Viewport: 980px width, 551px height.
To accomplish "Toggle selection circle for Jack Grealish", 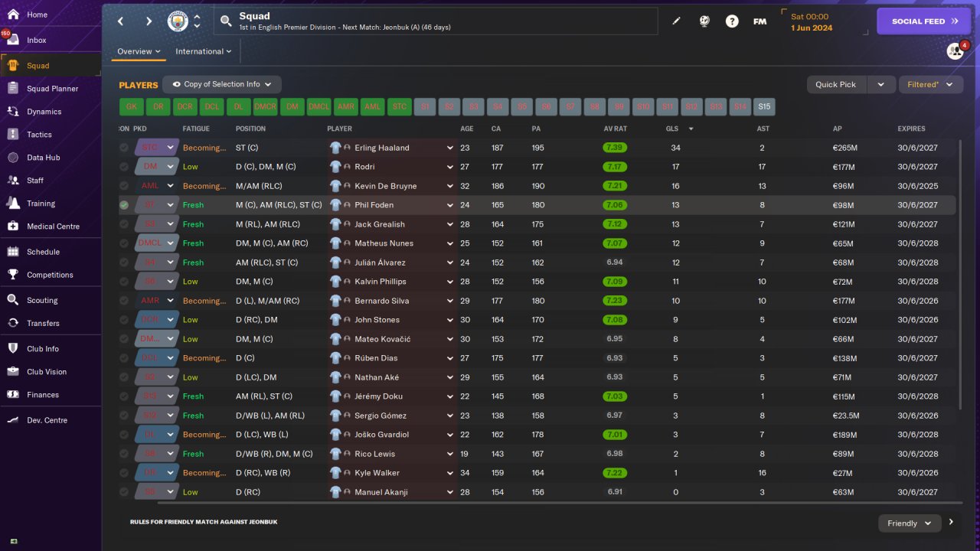I will pos(124,224).
